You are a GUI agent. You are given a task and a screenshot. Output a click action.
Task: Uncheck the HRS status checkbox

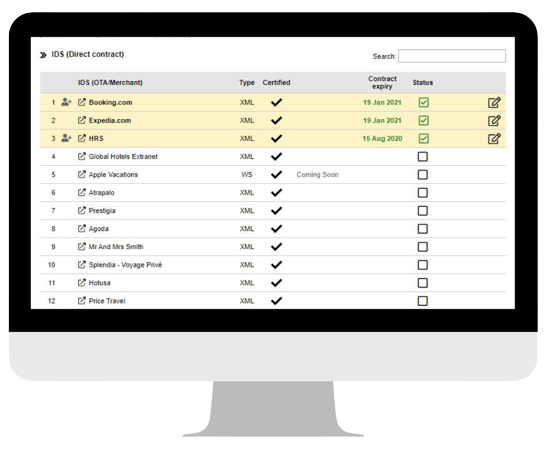[x=423, y=139]
